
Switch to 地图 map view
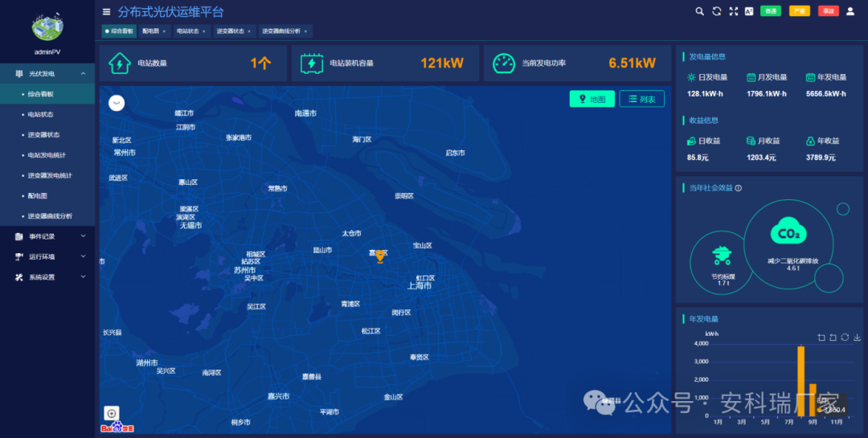click(592, 99)
